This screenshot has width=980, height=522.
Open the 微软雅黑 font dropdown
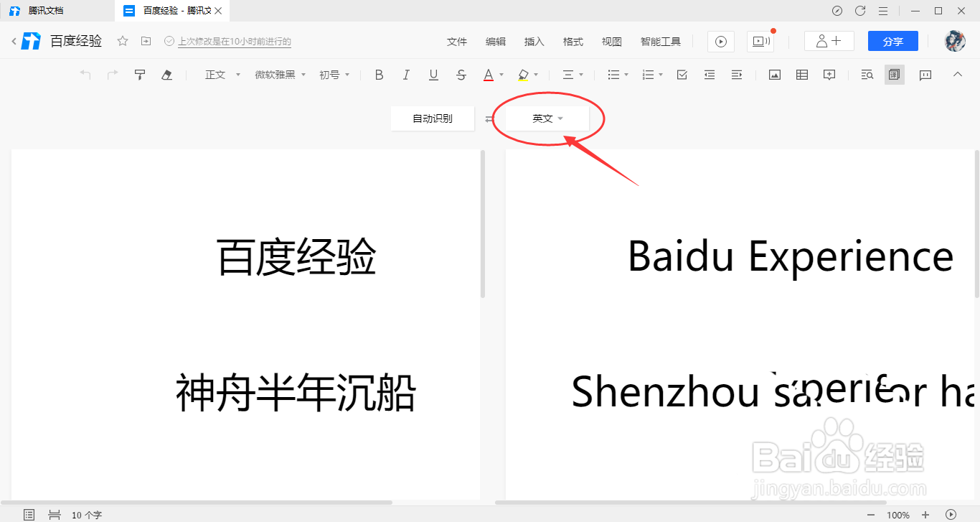coord(281,75)
